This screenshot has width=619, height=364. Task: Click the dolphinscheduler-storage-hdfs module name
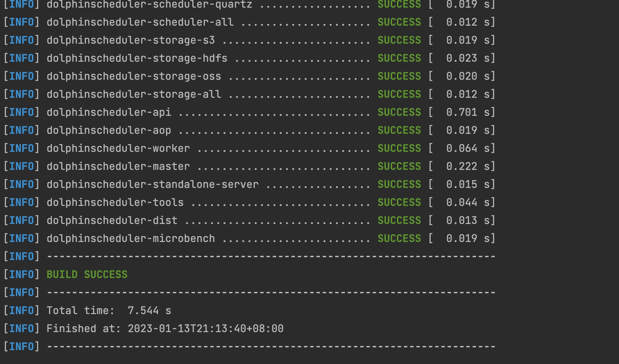coord(137,58)
